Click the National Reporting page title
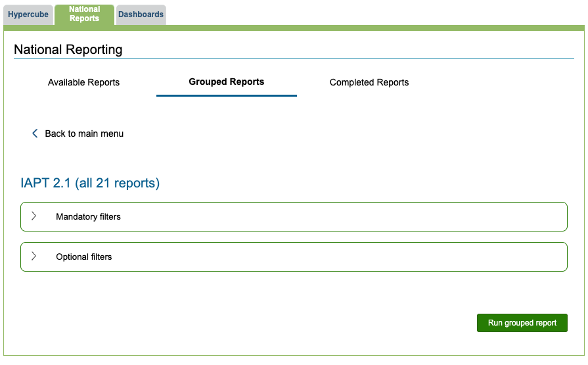Image resolution: width=588 pixels, height=365 pixels. [68, 49]
